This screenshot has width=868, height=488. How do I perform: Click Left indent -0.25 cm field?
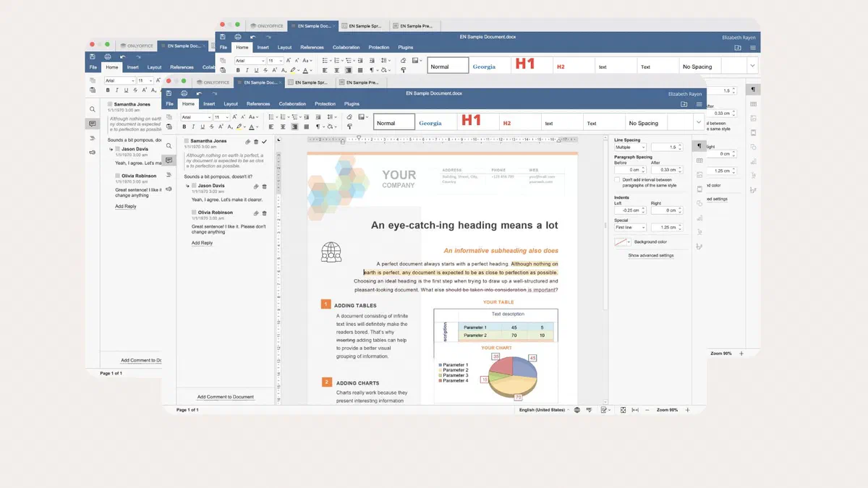[x=631, y=210]
